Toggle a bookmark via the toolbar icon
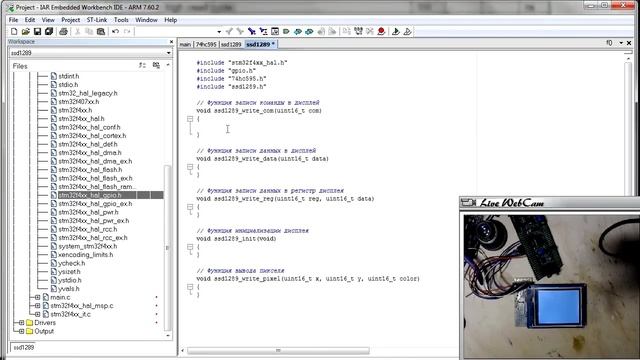This screenshot has width=640, height=360. tap(286, 31)
